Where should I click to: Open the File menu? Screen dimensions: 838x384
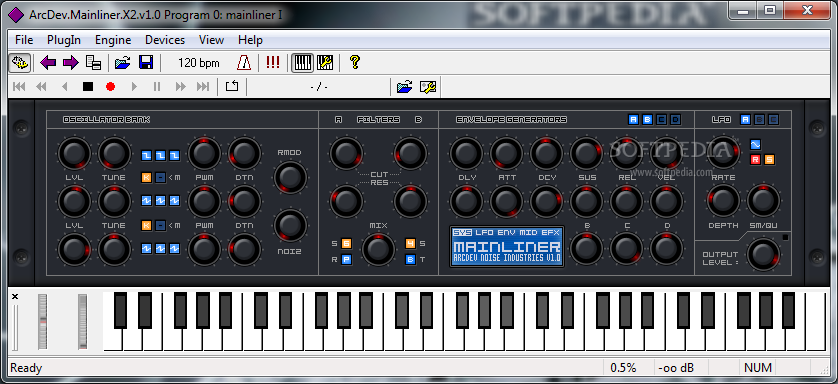(x=24, y=40)
